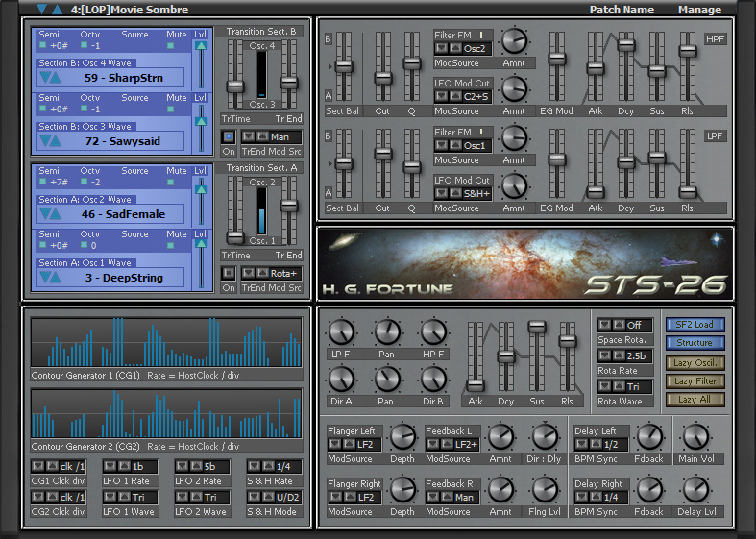
Task: Click the Structure button
Action: (x=695, y=343)
